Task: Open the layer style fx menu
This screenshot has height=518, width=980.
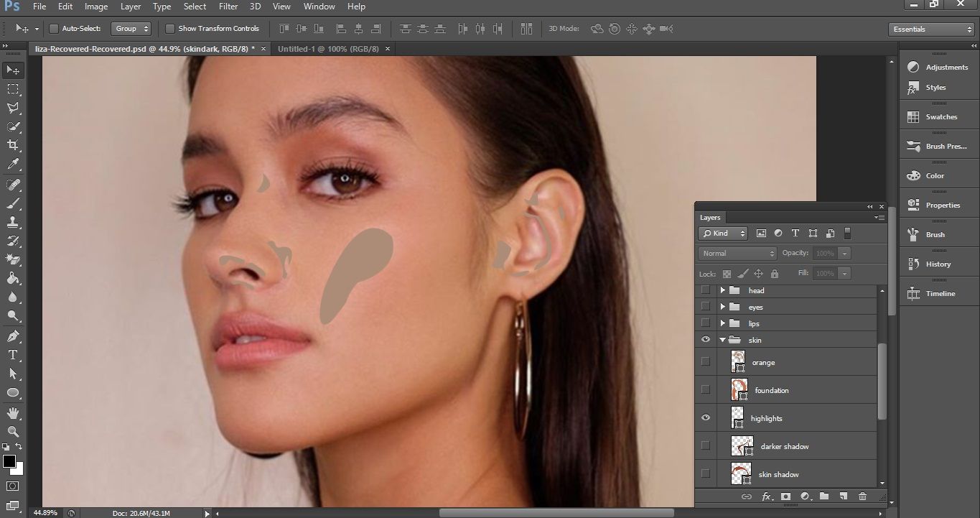Action: [x=767, y=496]
